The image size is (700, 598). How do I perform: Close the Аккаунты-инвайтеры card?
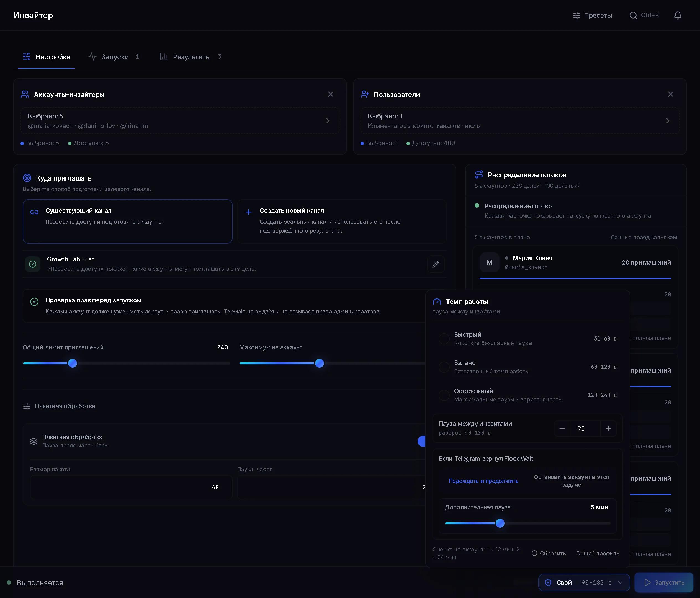(x=330, y=94)
